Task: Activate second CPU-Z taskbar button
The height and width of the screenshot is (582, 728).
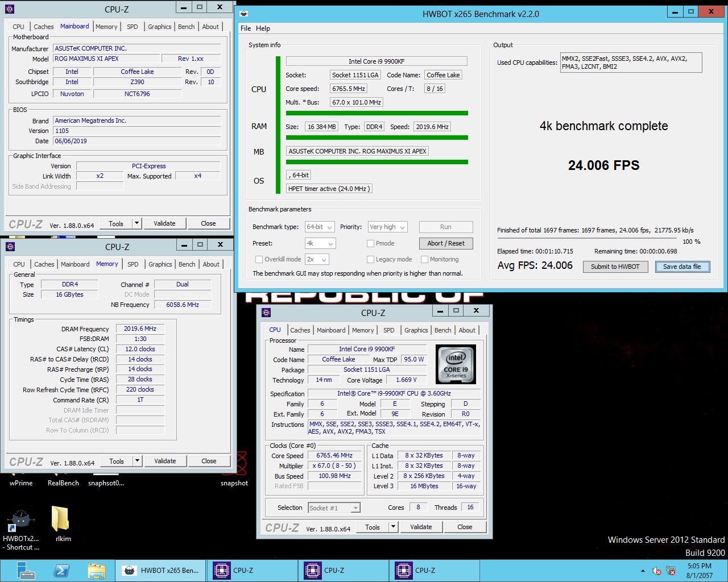Action: (x=343, y=571)
